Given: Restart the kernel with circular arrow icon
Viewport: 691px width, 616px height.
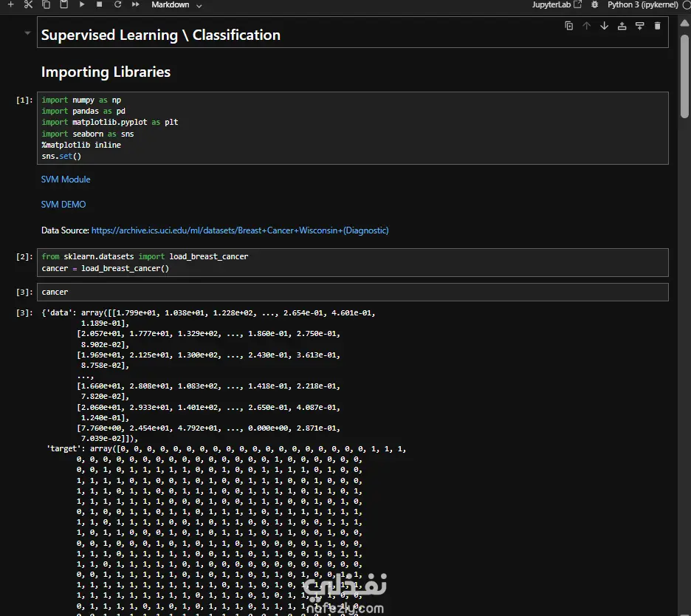Looking at the screenshot, I should (x=117, y=4).
